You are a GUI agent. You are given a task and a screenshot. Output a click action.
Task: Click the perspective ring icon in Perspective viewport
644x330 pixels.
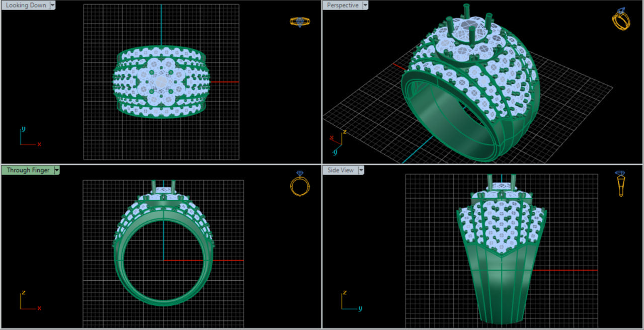pos(621,20)
